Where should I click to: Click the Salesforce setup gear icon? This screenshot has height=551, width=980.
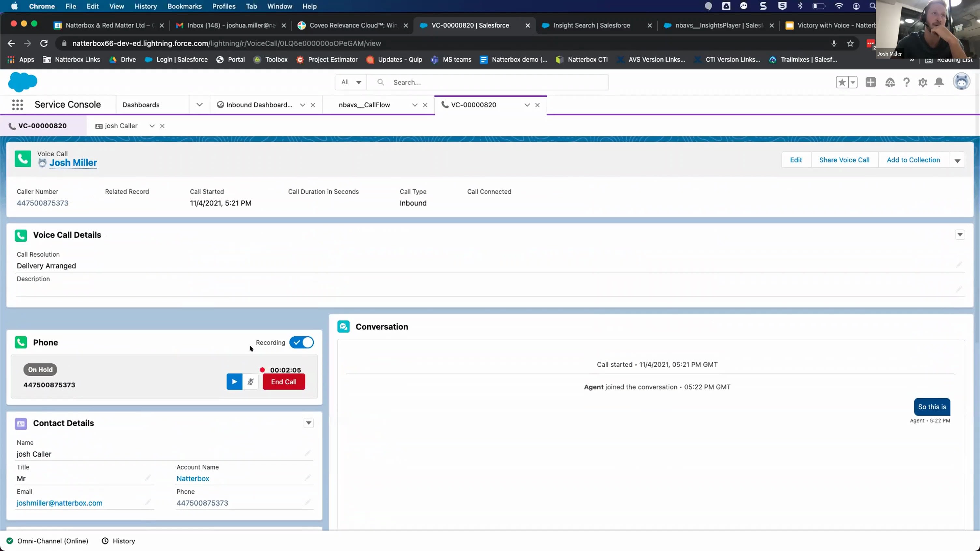923,82
